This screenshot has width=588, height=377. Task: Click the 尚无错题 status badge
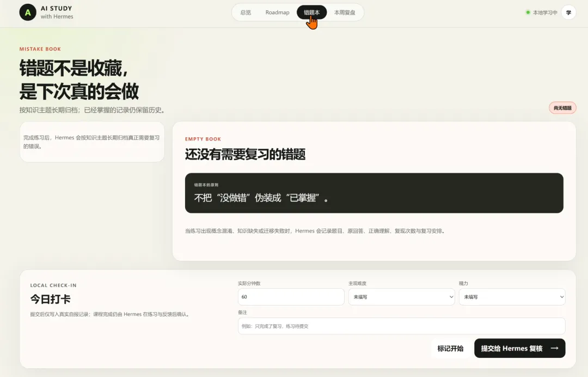click(x=562, y=108)
